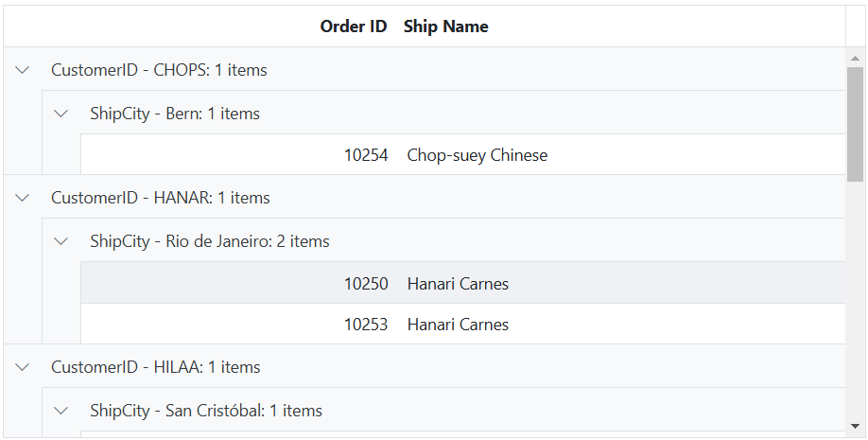
Task: Click the CustomerID - HILAA: 1 items label
Action: click(x=156, y=367)
